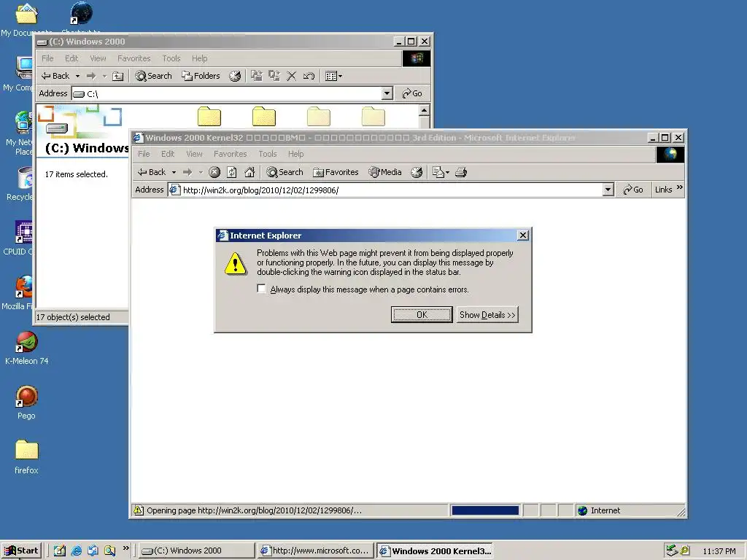Image resolution: width=747 pixels, height=560 pixels.
Task: Click the Delete X icon in Explorer
Action: [x=292, y=76]
